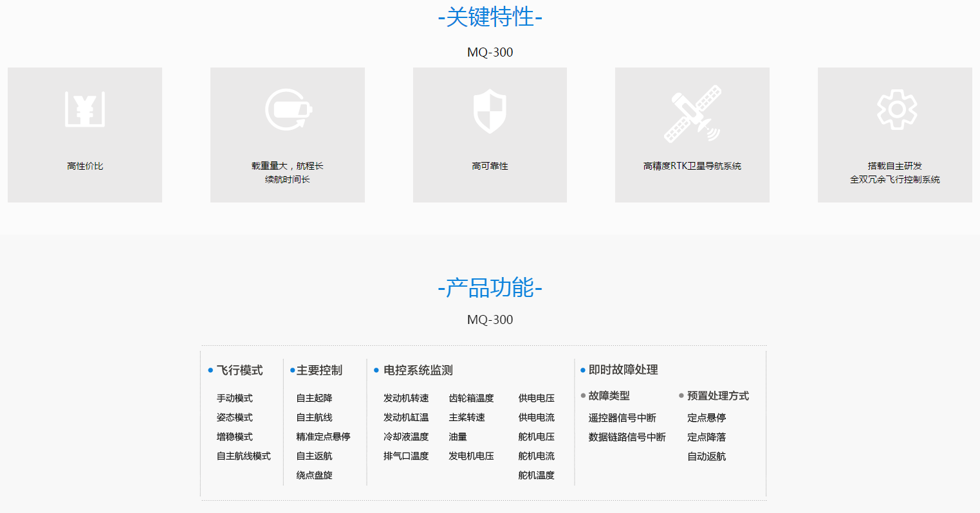
Task: Click the 即时故障处理 header
Action: click(623, 370)
